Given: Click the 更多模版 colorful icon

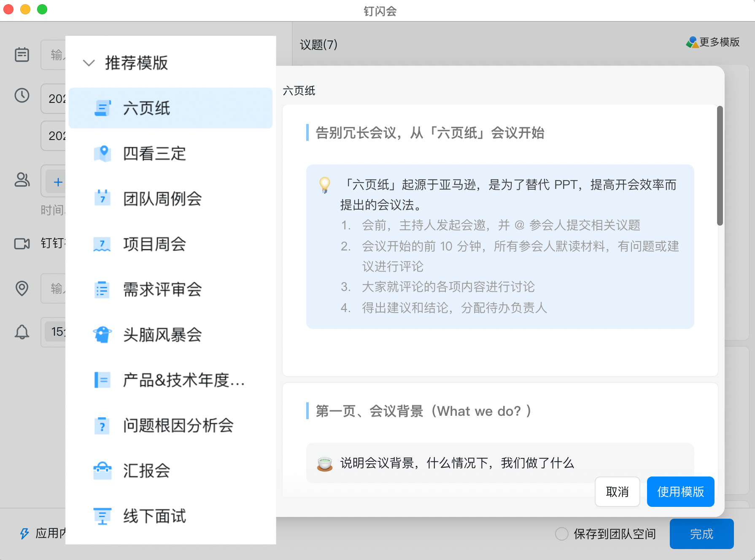Looking at the screenshot, I should coord(692,42).
